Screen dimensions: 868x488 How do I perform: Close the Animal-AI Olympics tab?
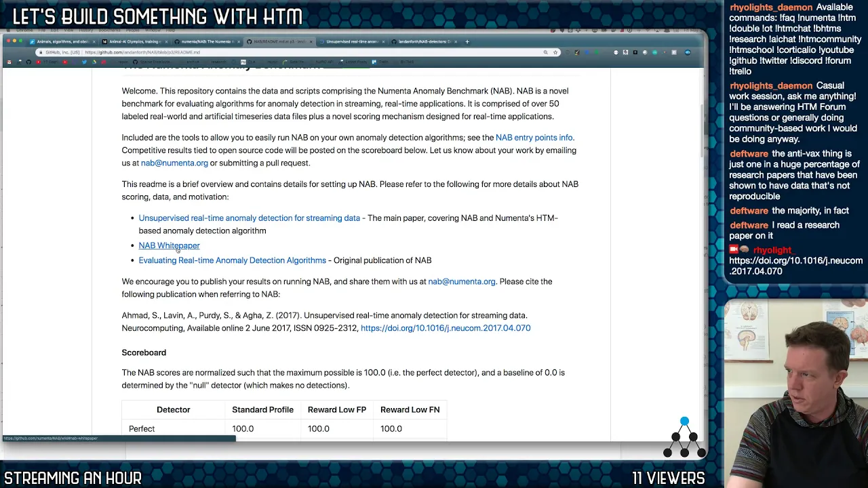[x=166, y=41]
